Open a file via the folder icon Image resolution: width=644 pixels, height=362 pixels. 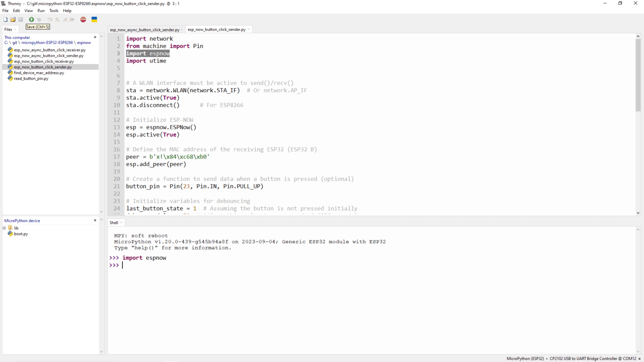click(x=13, y=19)
